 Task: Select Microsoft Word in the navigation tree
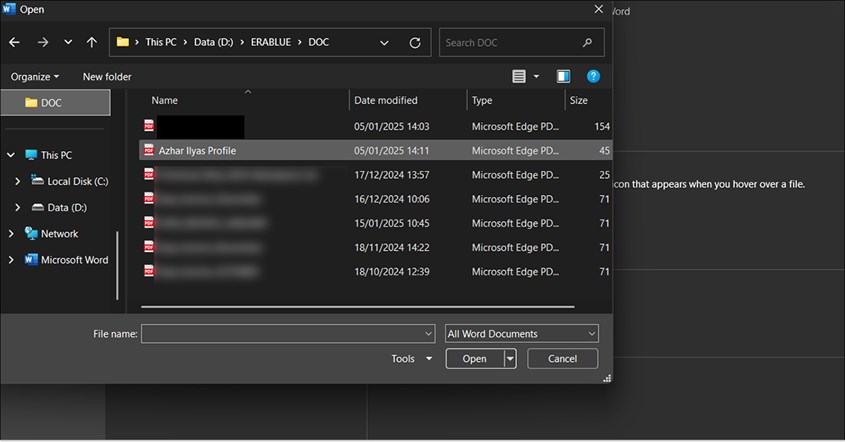pos(74,260)
